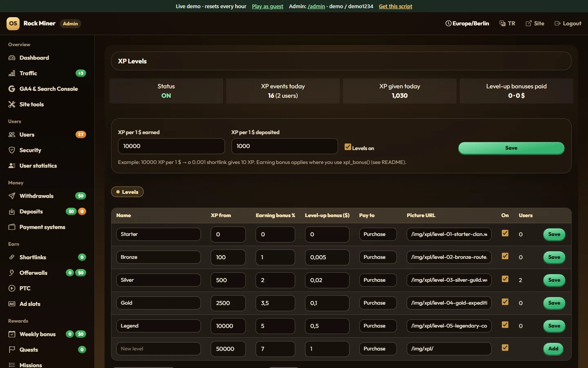The width and height of the screenshot is (588, 368).
Task: Click Add to create new level
Action: point(553,349)
